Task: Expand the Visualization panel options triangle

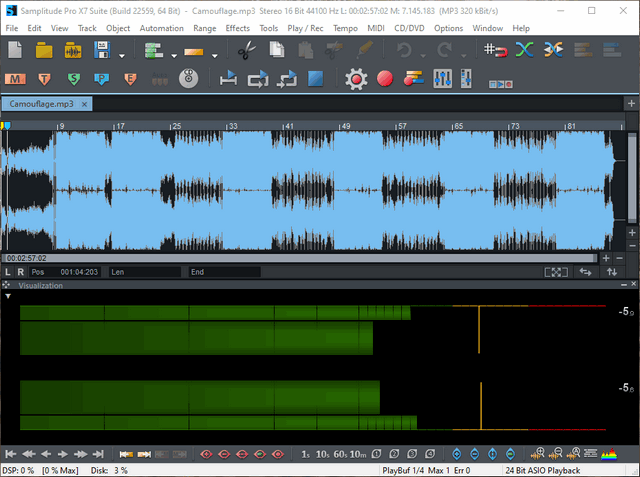Action: [8, 296]
